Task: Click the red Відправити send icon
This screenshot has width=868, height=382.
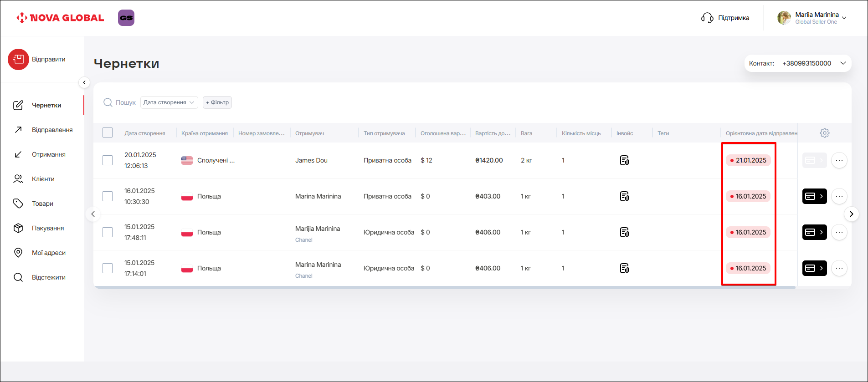Action: (18, 59)
